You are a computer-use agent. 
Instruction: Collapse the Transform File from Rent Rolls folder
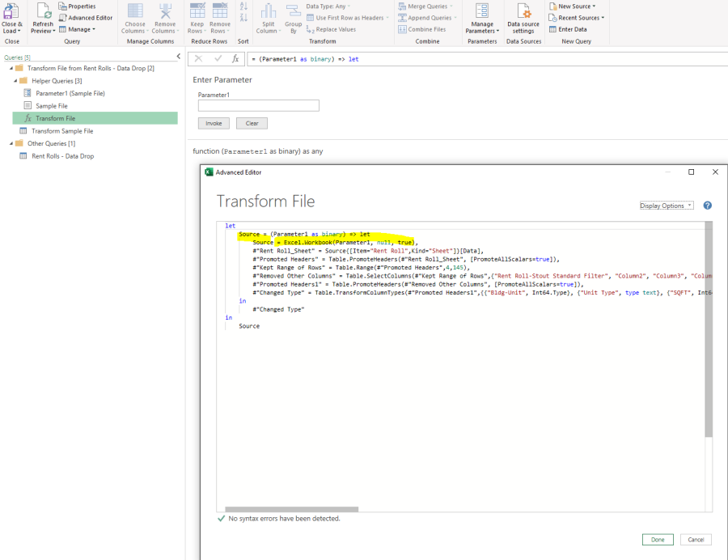(11, 68)
